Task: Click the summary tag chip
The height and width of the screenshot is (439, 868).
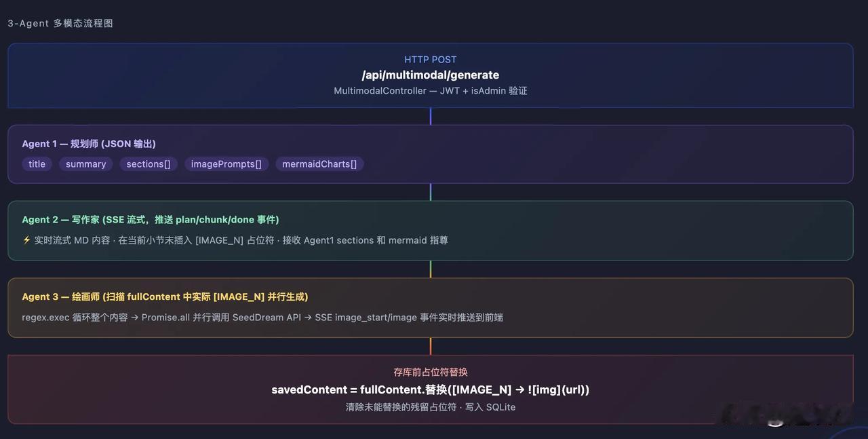Action: coord(86,164)
